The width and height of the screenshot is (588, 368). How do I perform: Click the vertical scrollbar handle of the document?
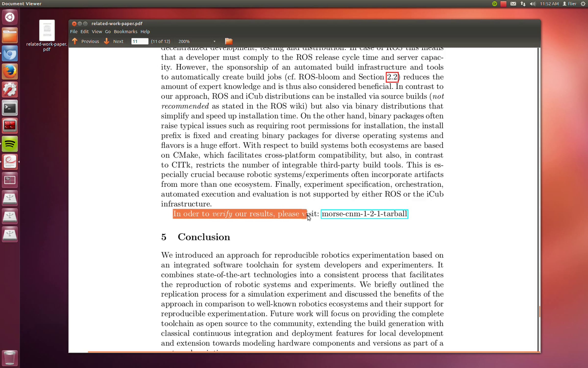coord(540,312)
